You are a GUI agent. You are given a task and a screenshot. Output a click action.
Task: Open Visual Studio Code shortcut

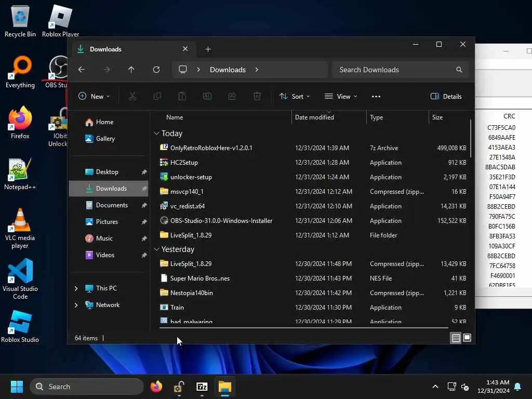[20, 279]
